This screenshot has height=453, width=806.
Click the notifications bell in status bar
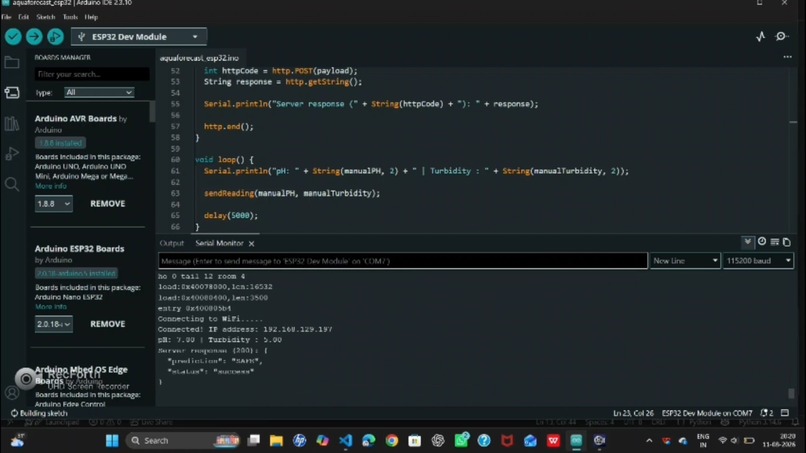click(766, 413)
